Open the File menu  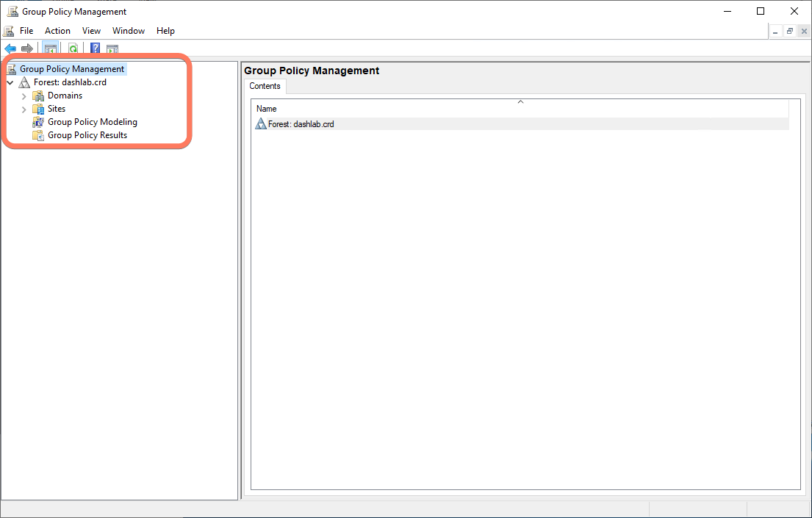coord(26,31)
